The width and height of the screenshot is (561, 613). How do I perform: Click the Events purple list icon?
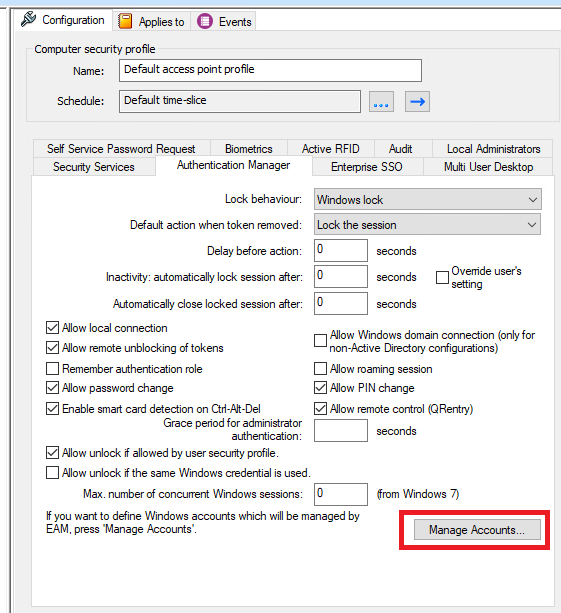coord(205,22)
